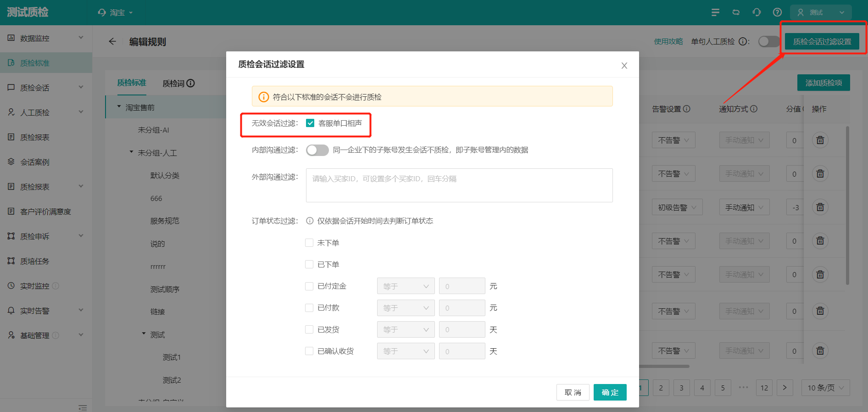Check the 已付款 checkbox

click(309, 308)
